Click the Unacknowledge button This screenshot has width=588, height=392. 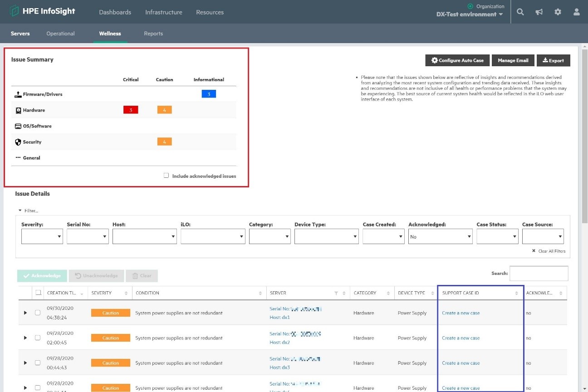(x=96, y=275)
